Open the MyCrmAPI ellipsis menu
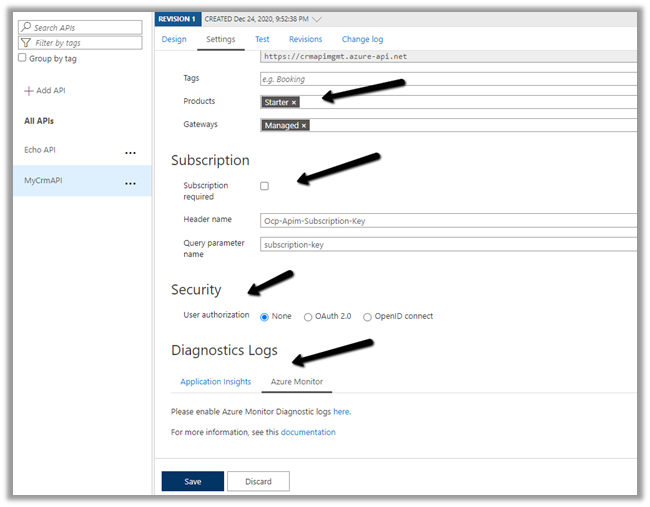650x507 pixels. 130,184
